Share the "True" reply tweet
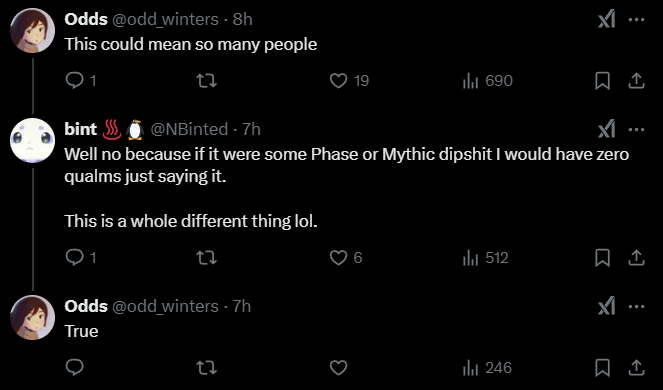 point(636,368)
